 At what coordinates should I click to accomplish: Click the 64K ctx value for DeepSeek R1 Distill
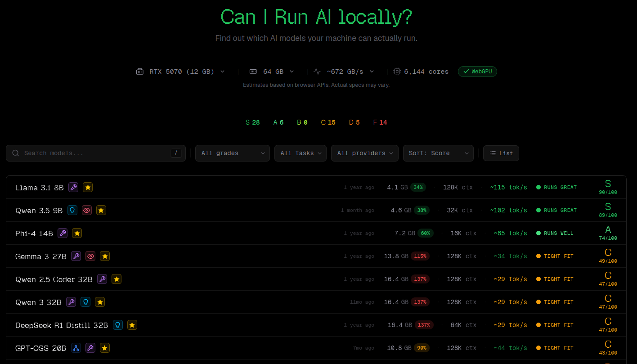[x=463, y=325]
